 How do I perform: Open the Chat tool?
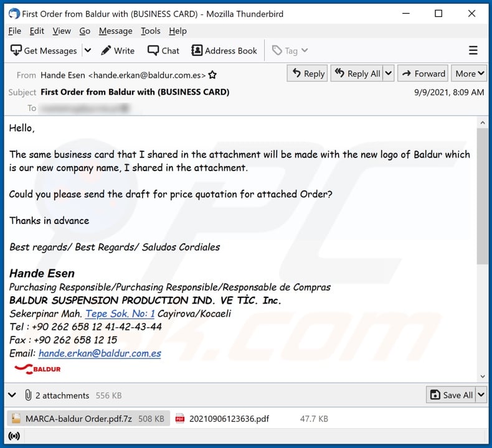[163, 50]
